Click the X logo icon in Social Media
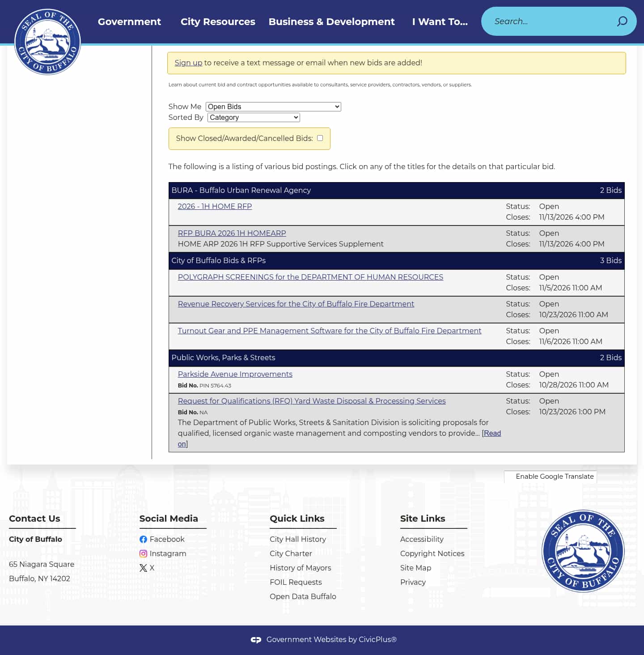 (x=143, y=568)
